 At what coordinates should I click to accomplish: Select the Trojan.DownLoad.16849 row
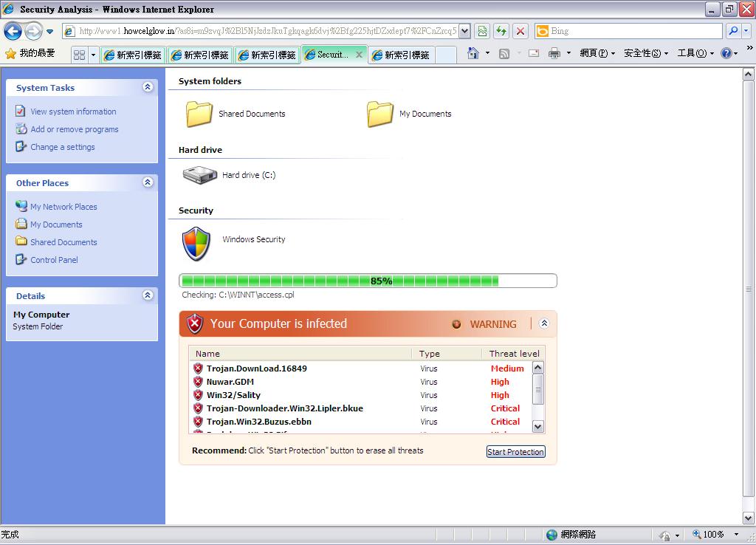(x=360, y=369)
